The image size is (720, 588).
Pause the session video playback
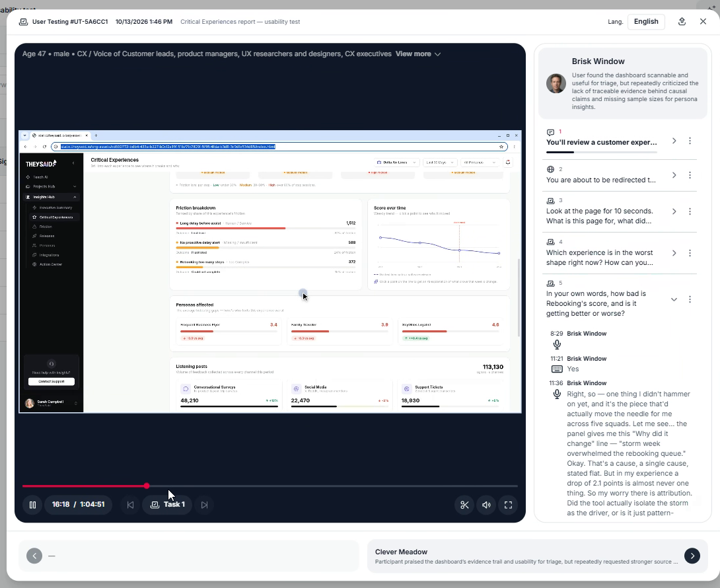(32, 504)
